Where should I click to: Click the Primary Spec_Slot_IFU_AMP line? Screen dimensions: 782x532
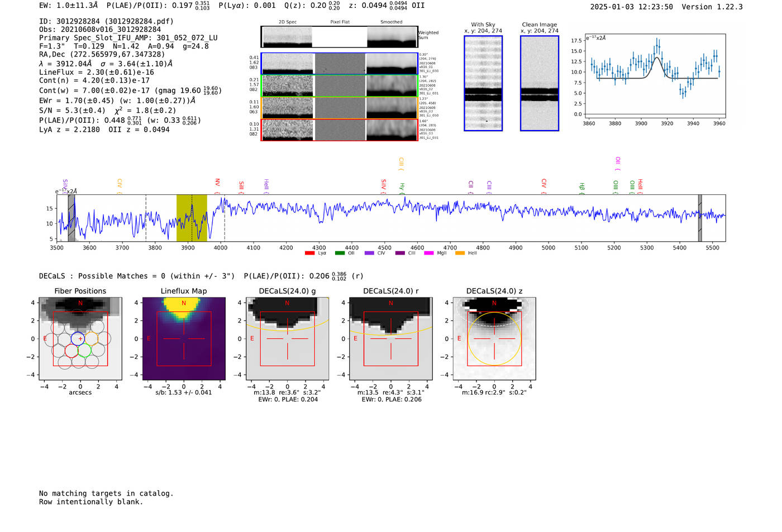pos(128,38)
